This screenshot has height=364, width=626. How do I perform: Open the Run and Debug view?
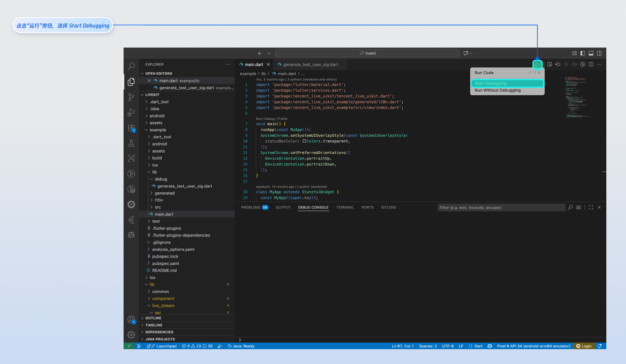[x=131, y=112]
